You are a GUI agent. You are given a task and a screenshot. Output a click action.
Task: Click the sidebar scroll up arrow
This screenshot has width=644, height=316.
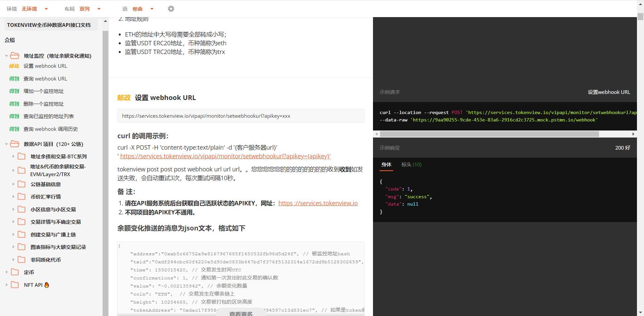click(x=105, y=21)
